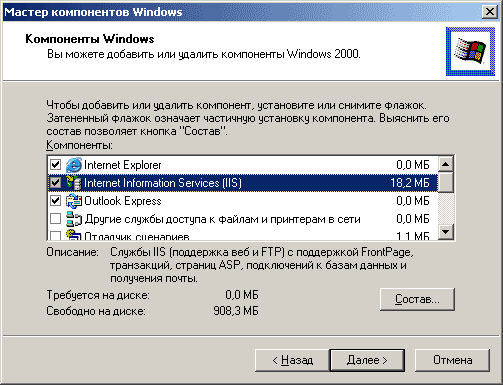
Task: Go back with the 'Назад' button
Action: pos(292,360)
